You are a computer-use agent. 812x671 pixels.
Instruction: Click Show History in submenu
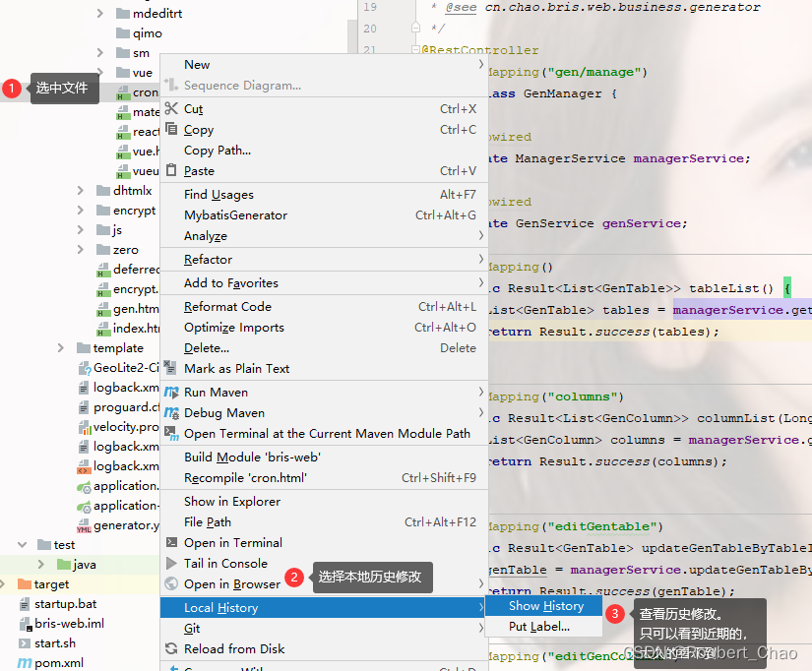(544, 606)
